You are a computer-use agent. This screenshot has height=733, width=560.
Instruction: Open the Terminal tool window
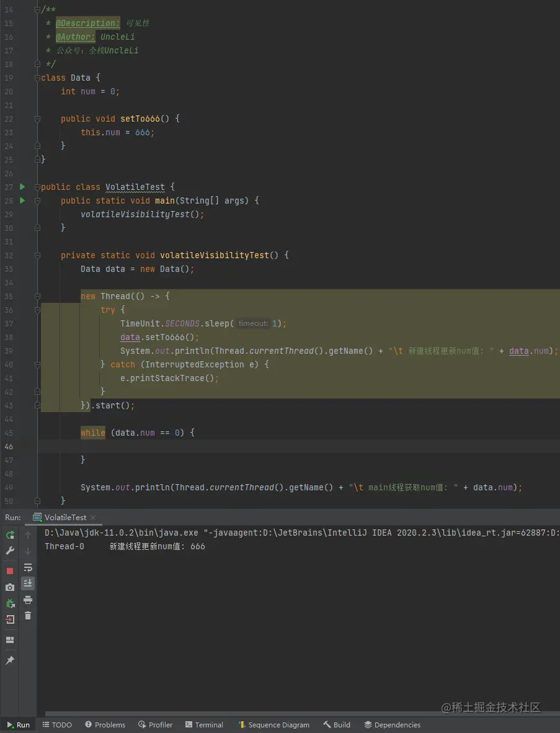pos(204,724)
